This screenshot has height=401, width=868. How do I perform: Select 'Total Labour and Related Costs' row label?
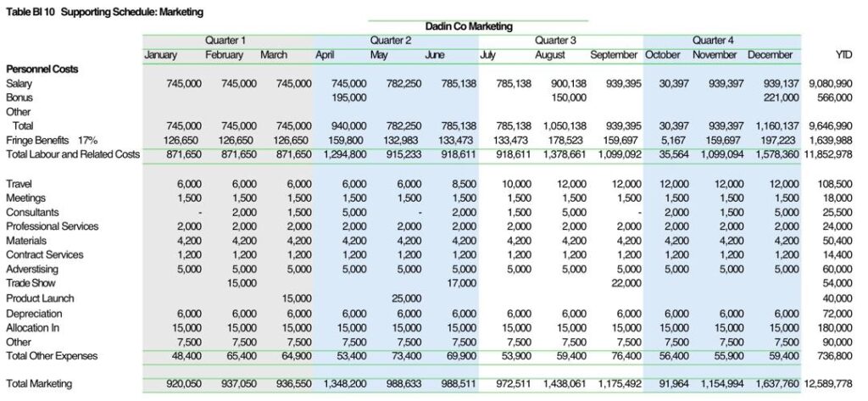click(73, 154)
